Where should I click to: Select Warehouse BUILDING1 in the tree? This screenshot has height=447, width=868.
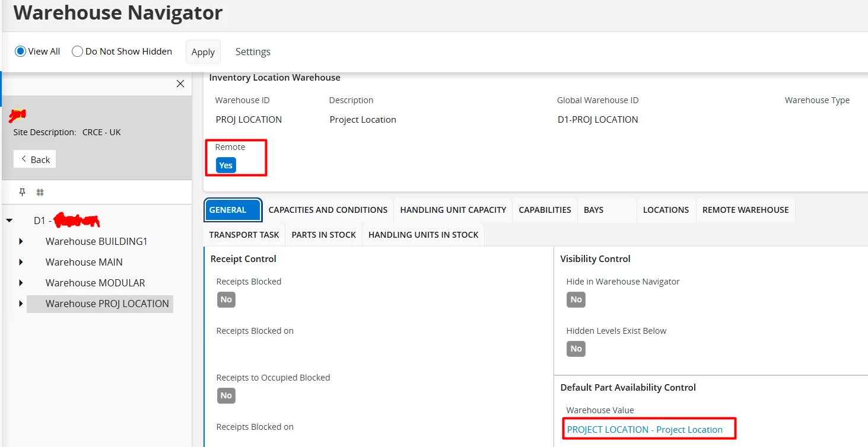pos(97,242)
